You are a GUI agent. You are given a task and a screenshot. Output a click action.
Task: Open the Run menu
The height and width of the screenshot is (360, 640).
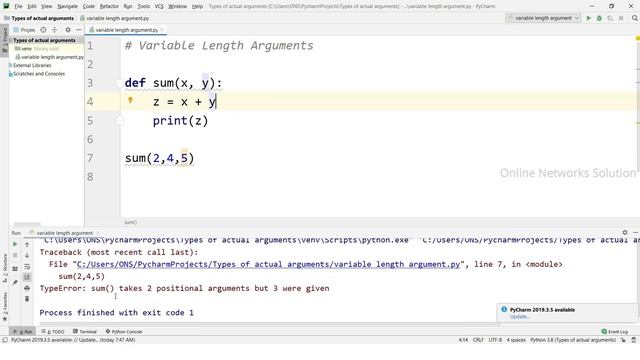pos(128,6)
